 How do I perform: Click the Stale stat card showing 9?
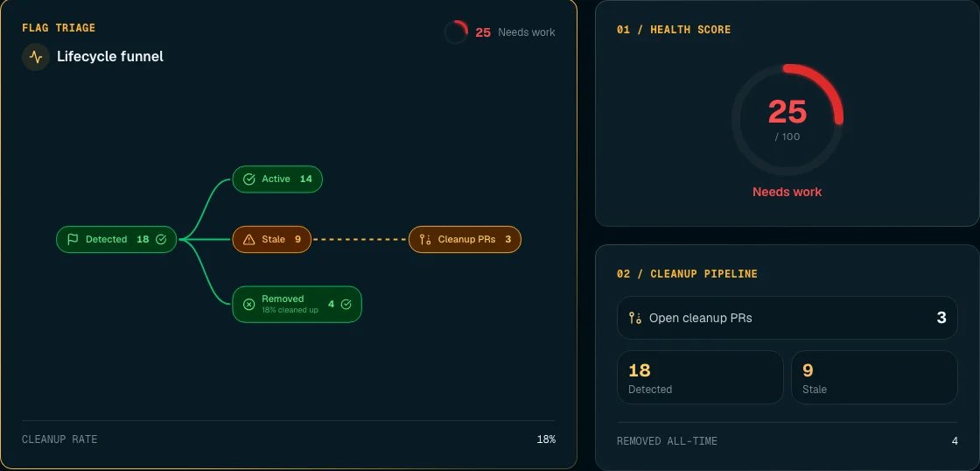click(874, 377)
